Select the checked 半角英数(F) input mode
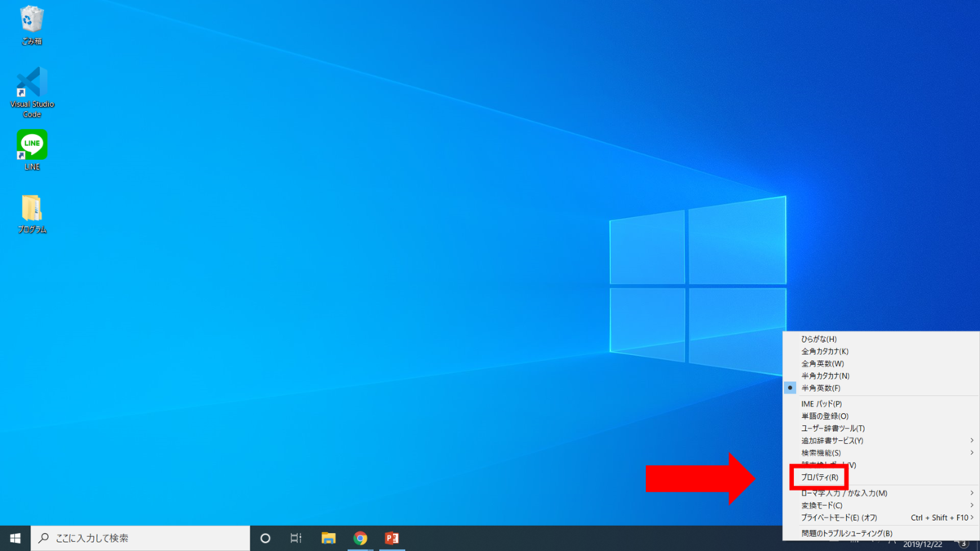This screenshot has width=980, height=551. [881, 388]
